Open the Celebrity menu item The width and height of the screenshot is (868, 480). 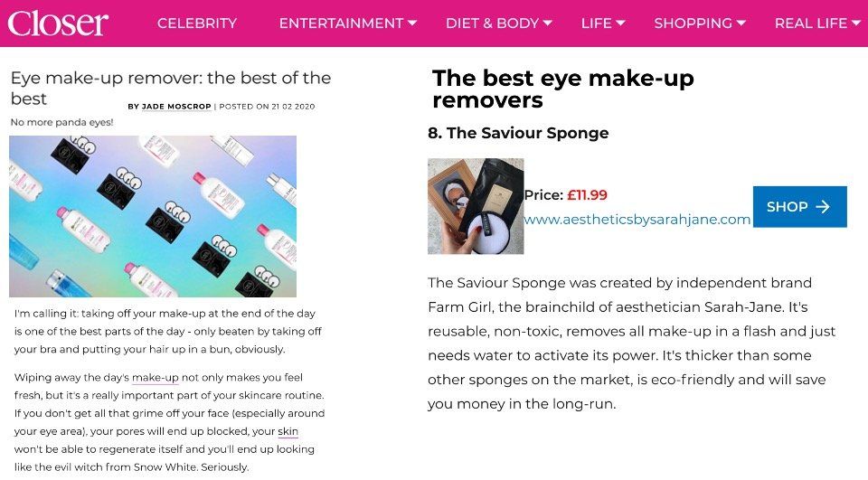pyautogui.click(x=197, y=24)
